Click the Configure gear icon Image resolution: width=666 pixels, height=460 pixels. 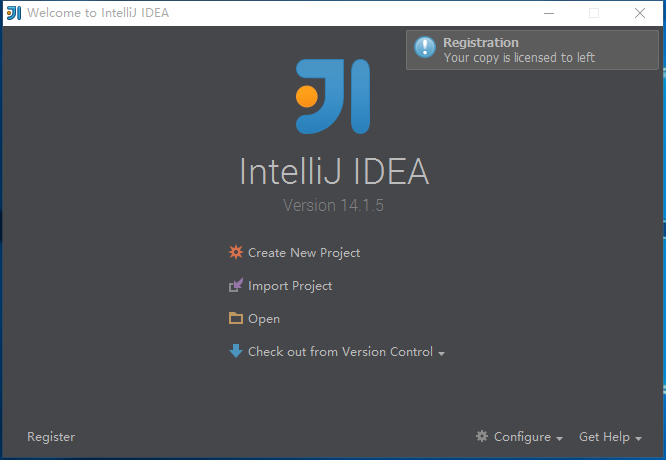482,436
